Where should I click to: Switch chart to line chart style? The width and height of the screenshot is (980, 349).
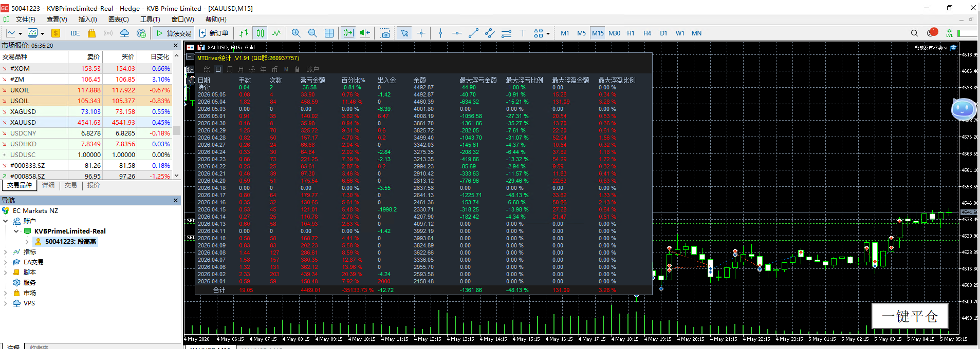click(277, 33)
